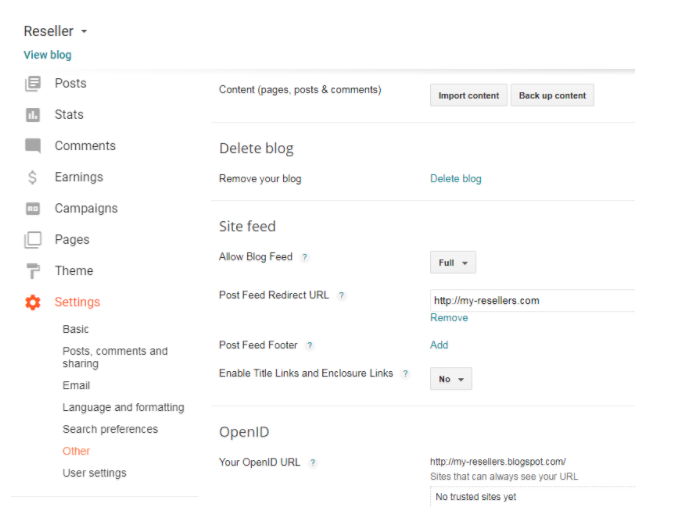This screenshot has width=678, height=522.
Task: Select Language and formatting submenu item
Action: coord(123,407)
